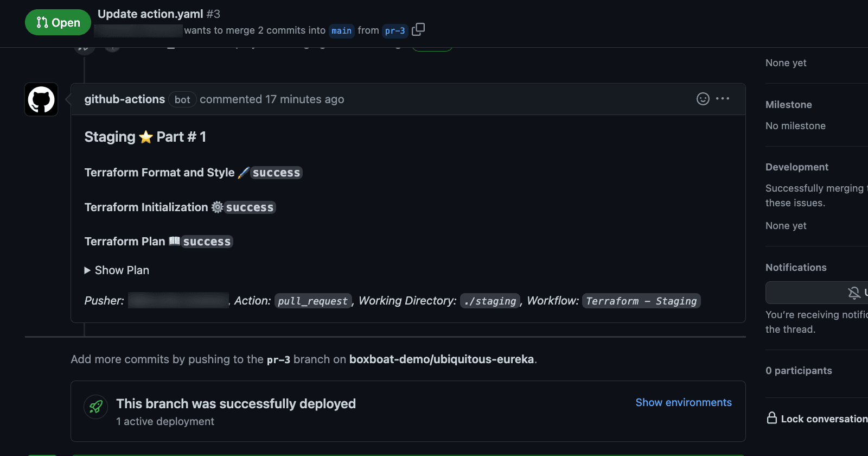Open the three-dot comment options menu

pyautogui.click(x=723, y=99)
